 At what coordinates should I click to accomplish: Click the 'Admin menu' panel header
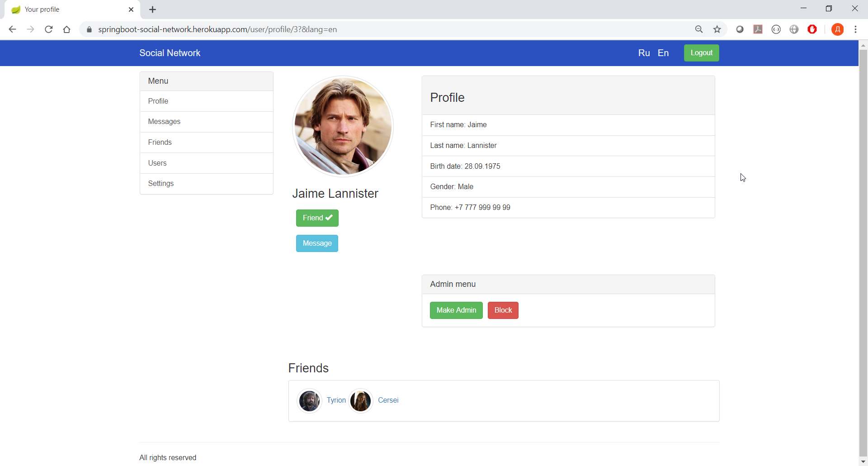pos(568,285)
